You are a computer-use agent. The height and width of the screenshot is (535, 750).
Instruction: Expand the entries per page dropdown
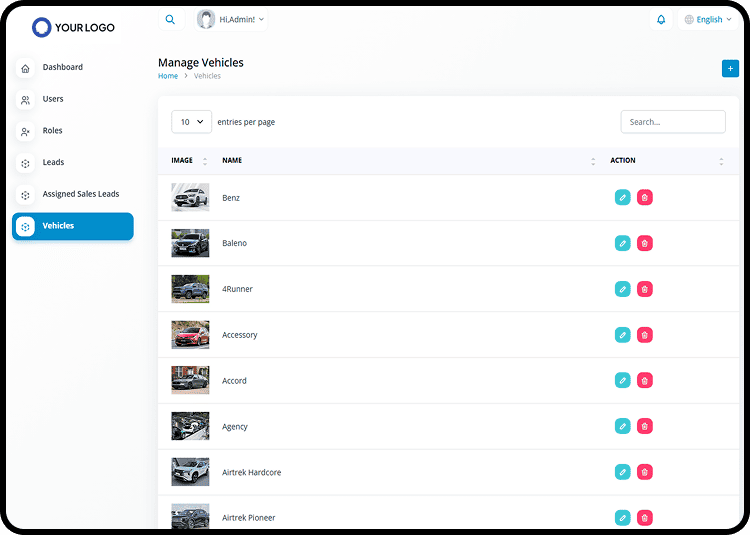[x=191, y=122]
